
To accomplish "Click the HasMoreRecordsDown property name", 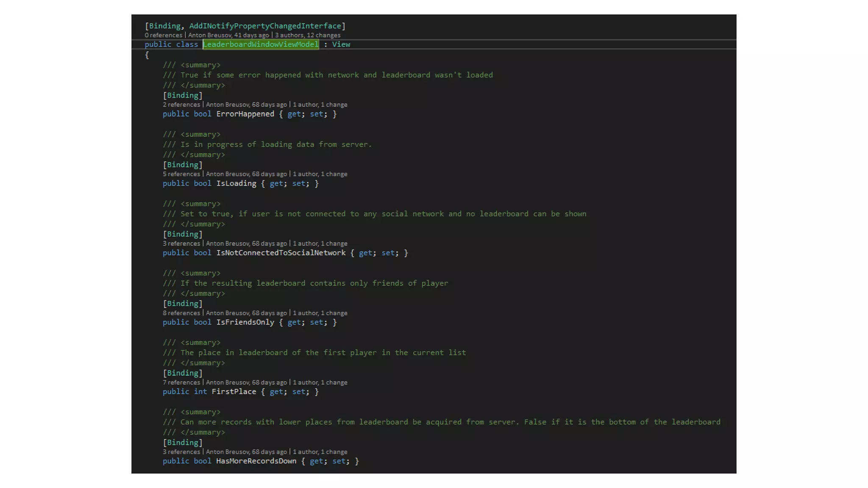I will click(256, 461).
